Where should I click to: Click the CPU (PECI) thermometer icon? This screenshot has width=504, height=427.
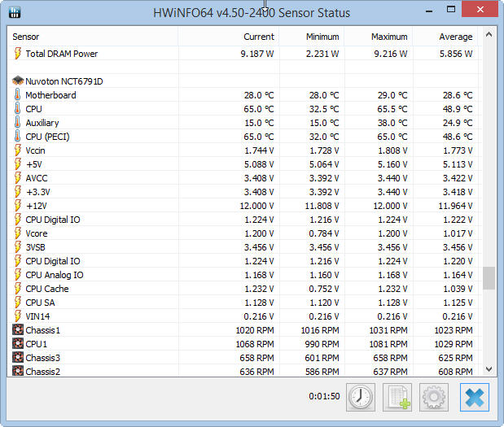coord(18,136)
